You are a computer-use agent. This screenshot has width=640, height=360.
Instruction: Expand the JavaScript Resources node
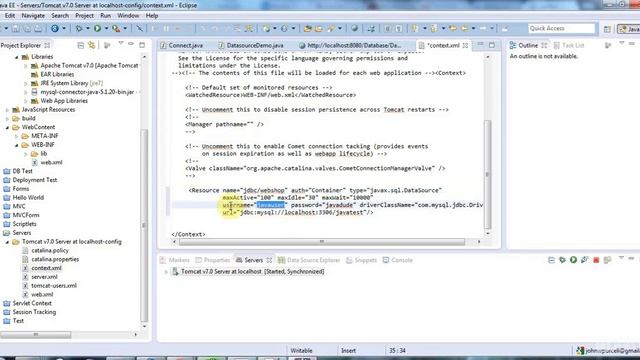coord(7,110)
